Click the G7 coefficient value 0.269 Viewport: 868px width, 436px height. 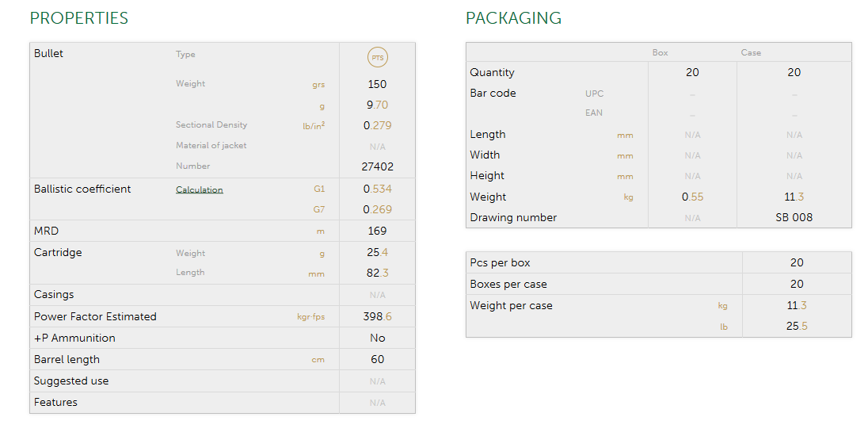[x=378, y=209]
